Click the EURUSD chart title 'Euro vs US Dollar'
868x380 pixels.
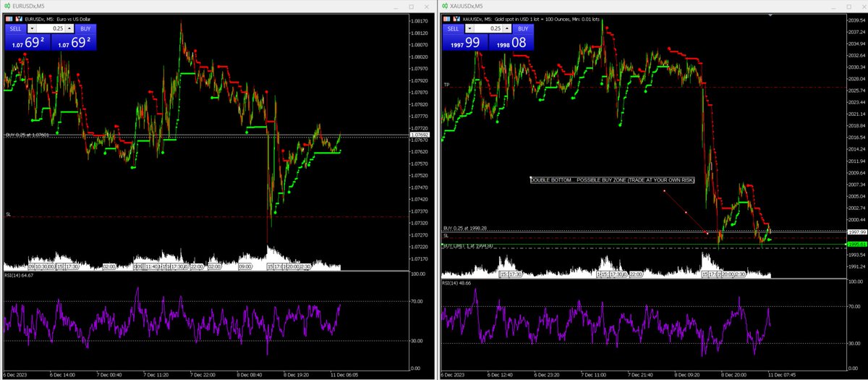tap(75, 19)
